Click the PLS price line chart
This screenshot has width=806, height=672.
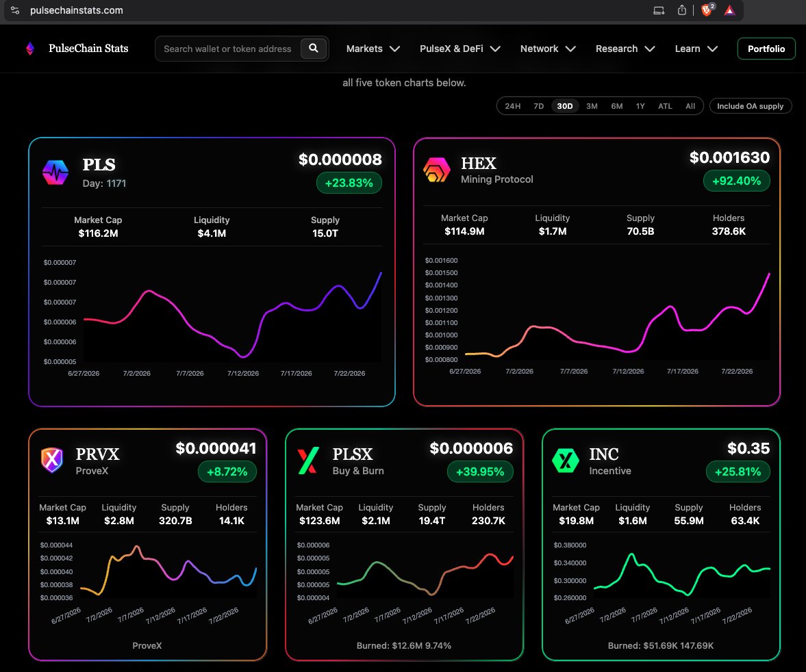[x=232, y=313]
